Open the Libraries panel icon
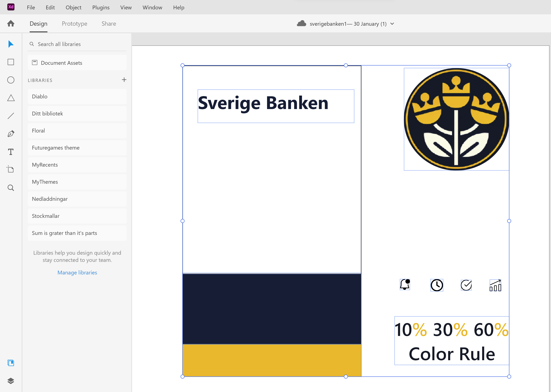The width and height of the screenshot is (551, 392). (x=11, y=363)
